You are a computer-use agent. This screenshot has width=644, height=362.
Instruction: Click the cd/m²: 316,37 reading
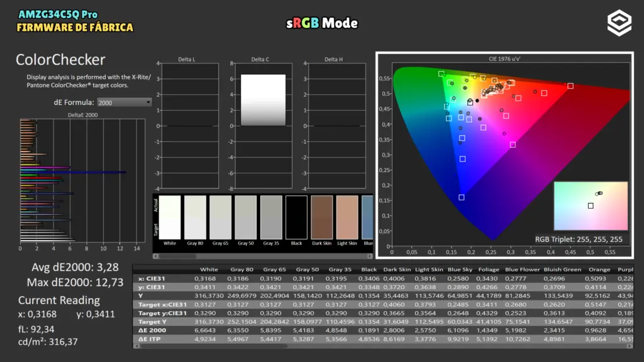click(48, 342)
